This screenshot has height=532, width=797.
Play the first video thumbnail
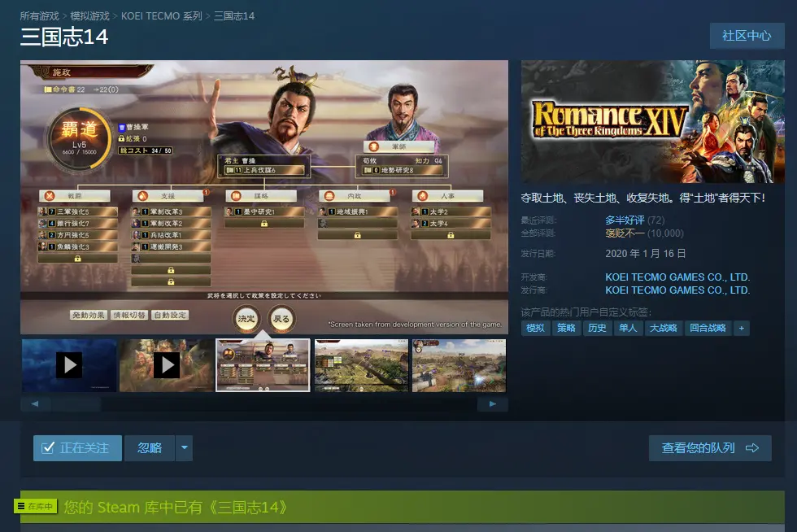point(69,365)
